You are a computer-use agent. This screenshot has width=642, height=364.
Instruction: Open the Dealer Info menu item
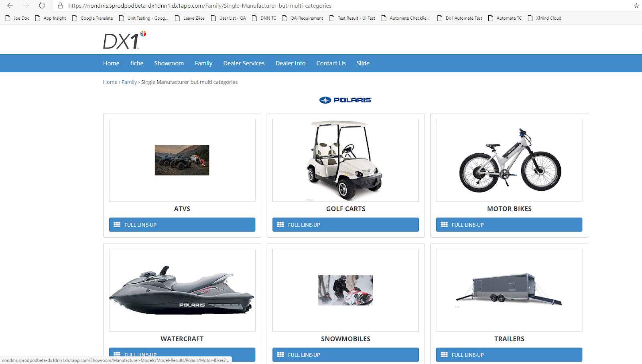tap(291, 63)
